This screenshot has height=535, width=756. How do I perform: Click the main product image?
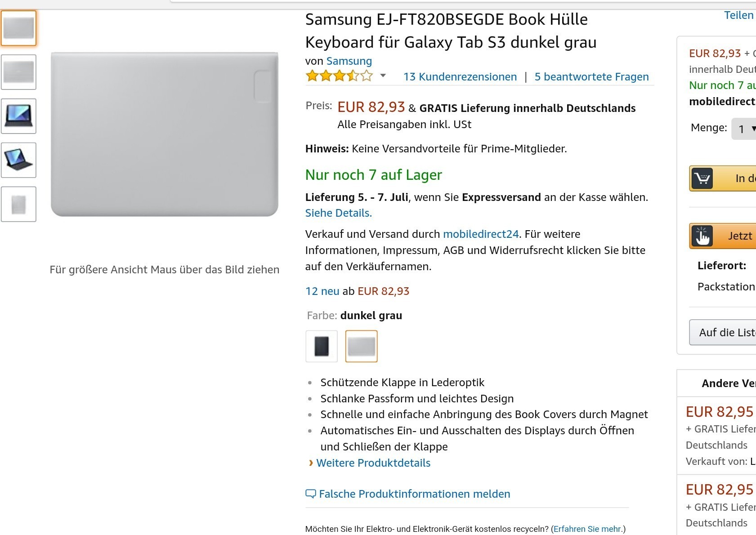tap(165, 134)
